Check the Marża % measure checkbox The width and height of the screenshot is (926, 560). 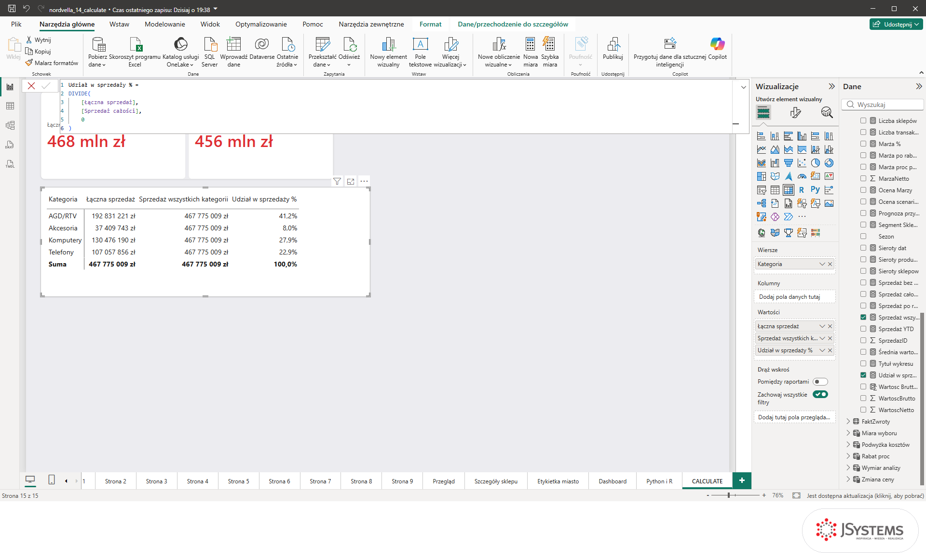(x=863, y=144)
